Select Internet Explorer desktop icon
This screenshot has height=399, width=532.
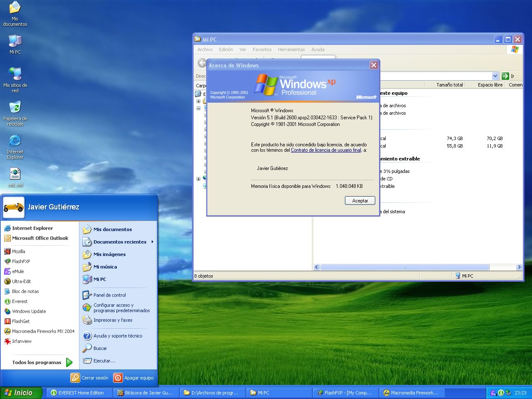[x=15, y=147]
